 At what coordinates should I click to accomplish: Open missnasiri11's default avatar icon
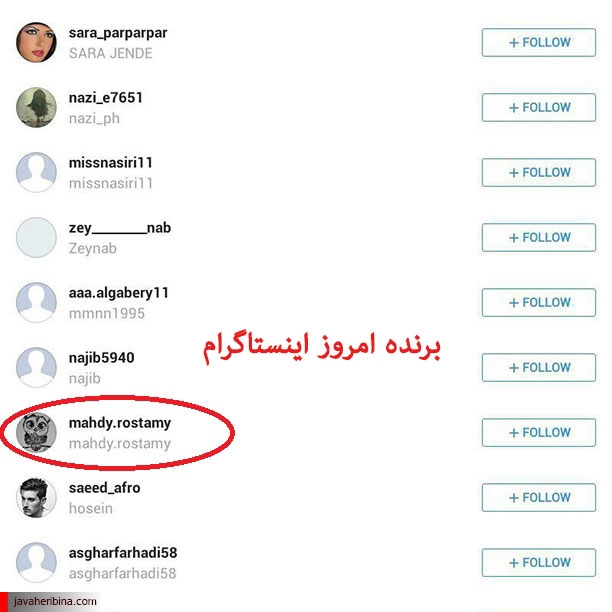pos(36,172)
